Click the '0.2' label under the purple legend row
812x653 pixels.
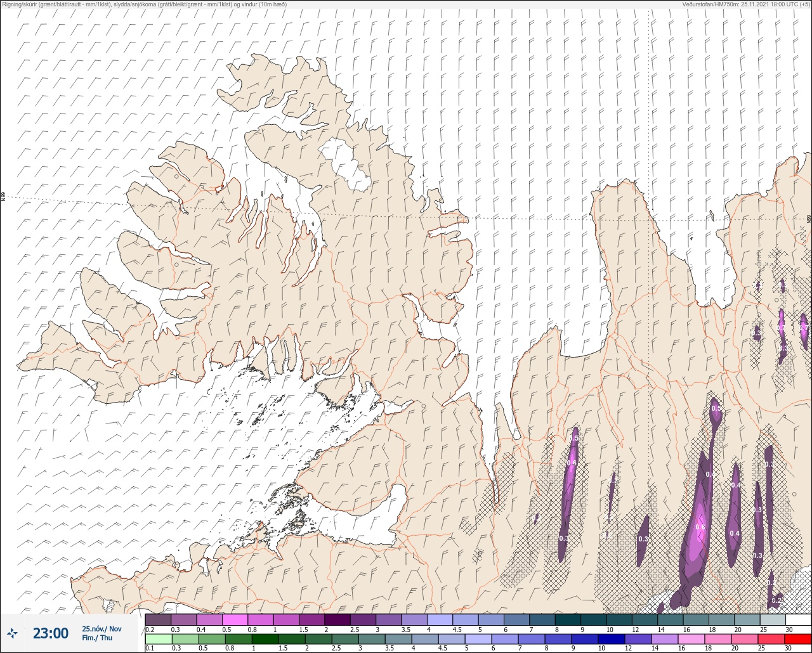point(150,629)
